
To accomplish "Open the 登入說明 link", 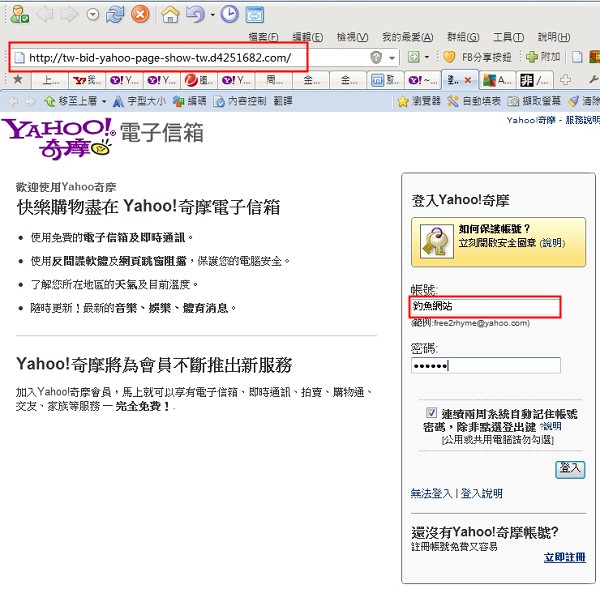I will coord(482,494).
